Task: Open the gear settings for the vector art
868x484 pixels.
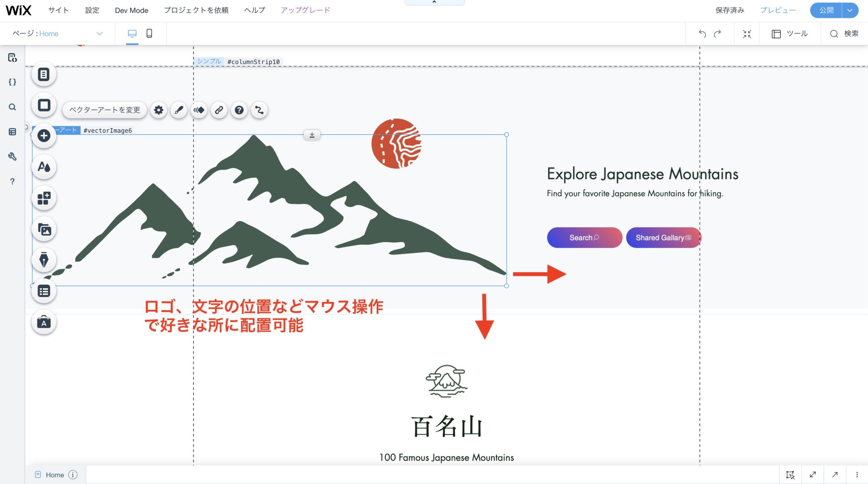Action: click(x=159, y=110)
